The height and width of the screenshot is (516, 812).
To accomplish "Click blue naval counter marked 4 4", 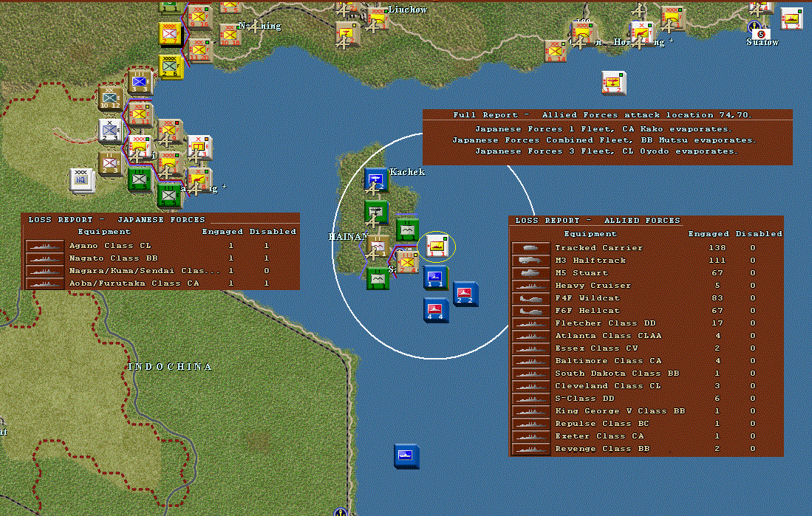I will [x=435, y=309].
